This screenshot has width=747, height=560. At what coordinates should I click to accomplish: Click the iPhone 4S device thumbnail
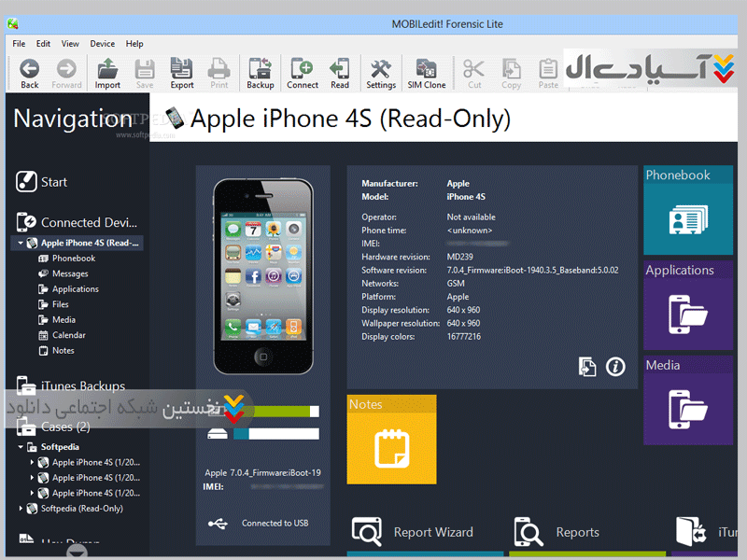point(262,277)
